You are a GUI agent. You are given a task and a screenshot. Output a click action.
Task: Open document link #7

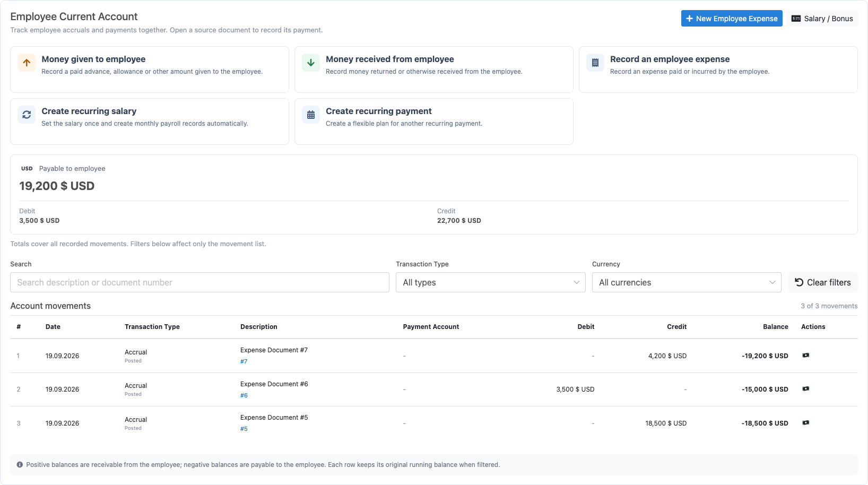[x=244, y=361]
